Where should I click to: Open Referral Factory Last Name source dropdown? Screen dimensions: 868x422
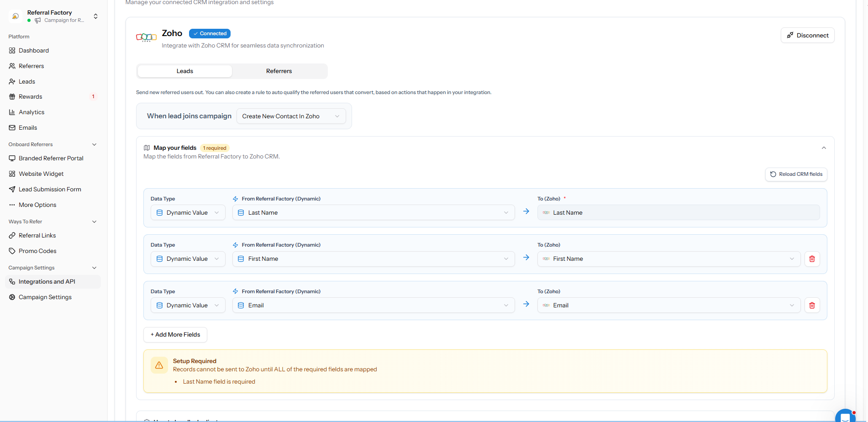[x=374, y=213]
